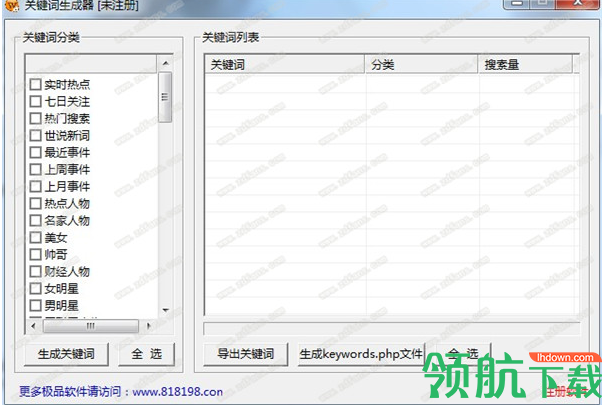Check the 名家人物 checkbox
The image size is (602, 405).
tap(35, 220)
